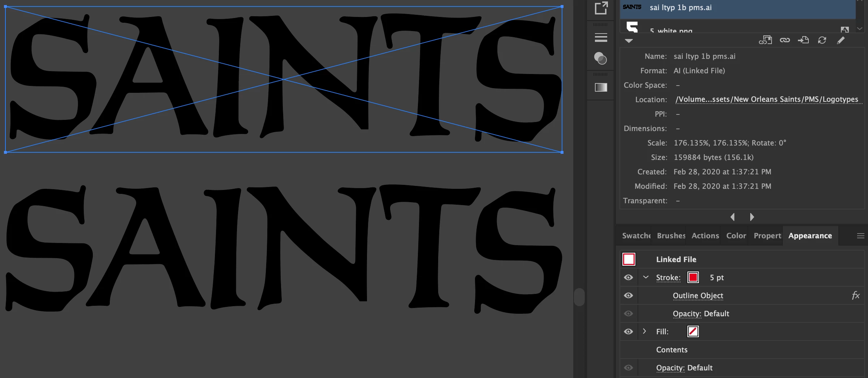This screenshot has height=378, width=868.
Task: Toggle visibility of the Stroke attribute
Action: pos(629,277)
